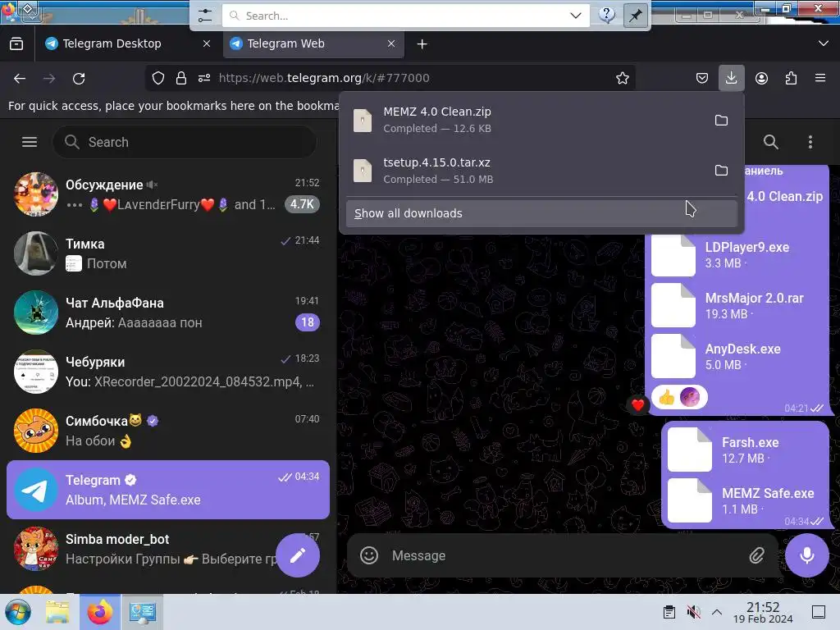Show site security padlock info

181,78
